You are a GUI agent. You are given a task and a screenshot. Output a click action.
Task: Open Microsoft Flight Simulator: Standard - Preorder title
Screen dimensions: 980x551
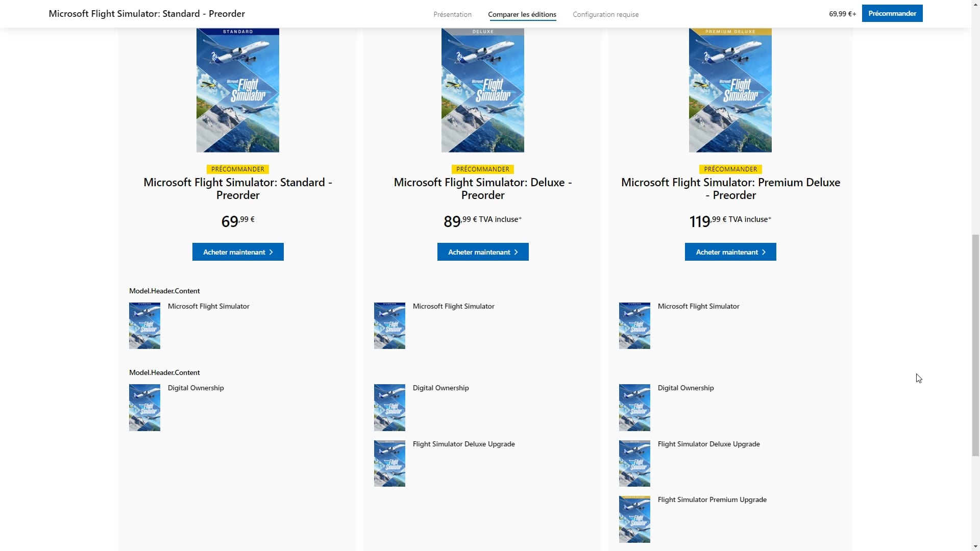[238, 189]
